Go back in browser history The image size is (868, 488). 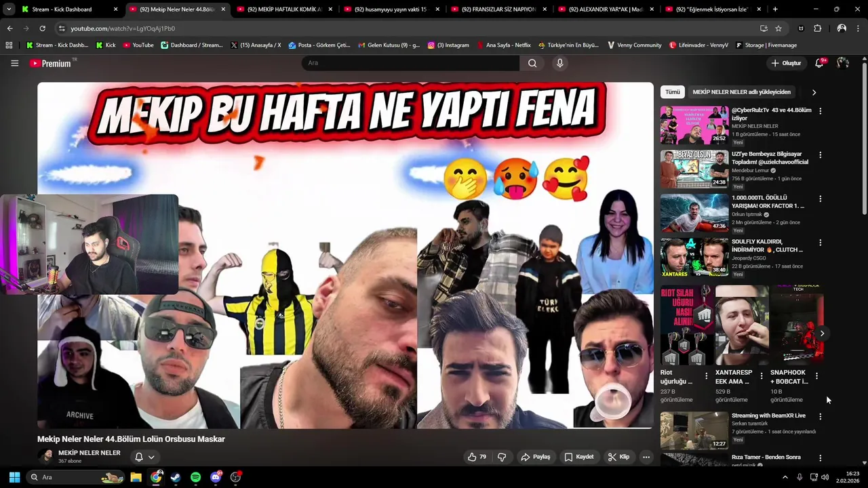9,28
